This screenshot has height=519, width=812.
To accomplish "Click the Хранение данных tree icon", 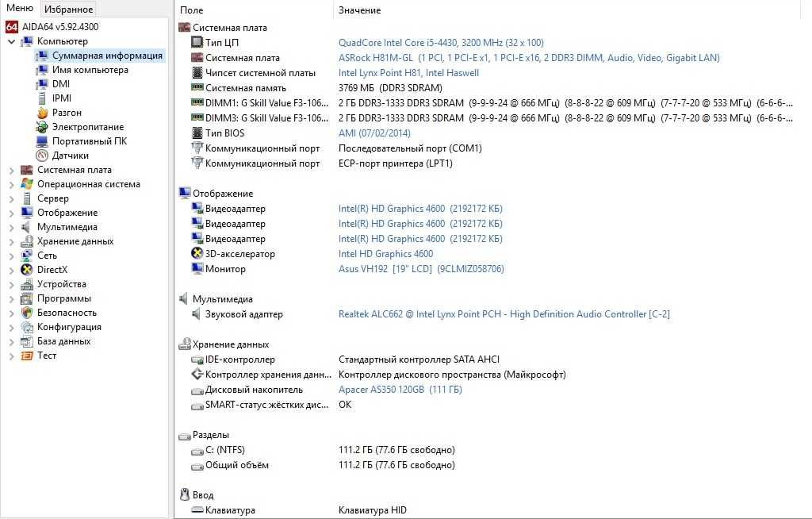I will pyautogui.click(x=26, y=241).
